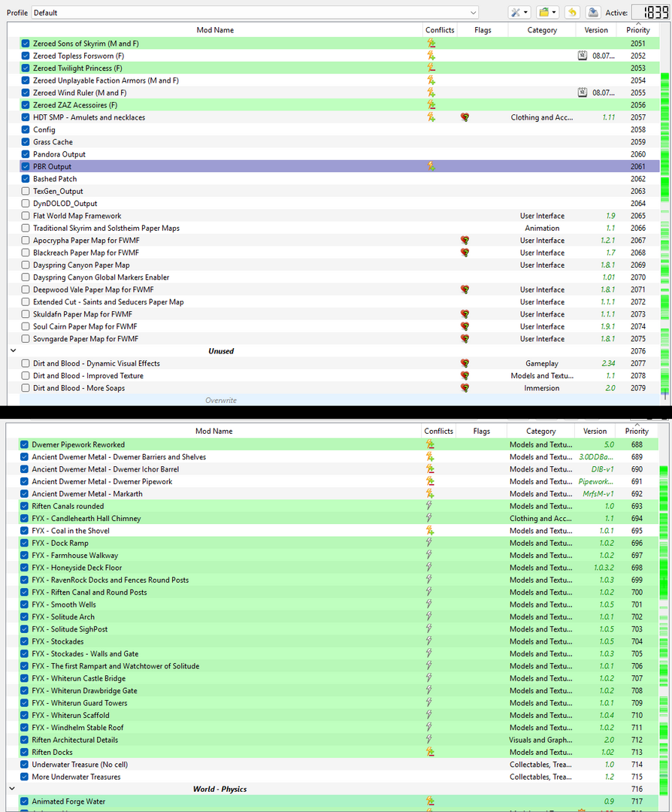Select Riften Architectural Details mod row
672x812 pixels.
pos(338,740)
